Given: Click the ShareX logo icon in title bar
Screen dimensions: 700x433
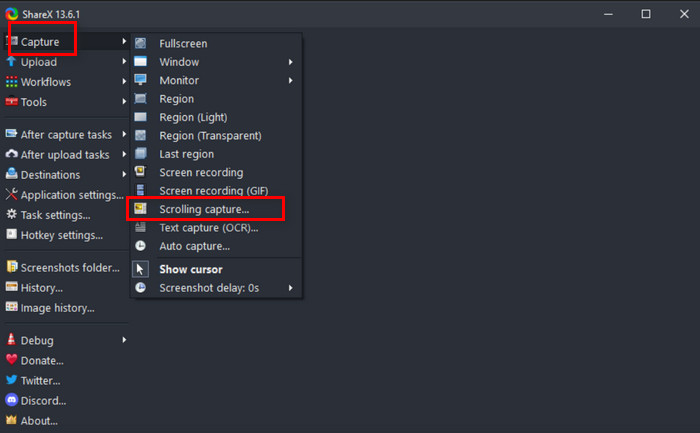Looking at the screenshot, I should point(12,14).
